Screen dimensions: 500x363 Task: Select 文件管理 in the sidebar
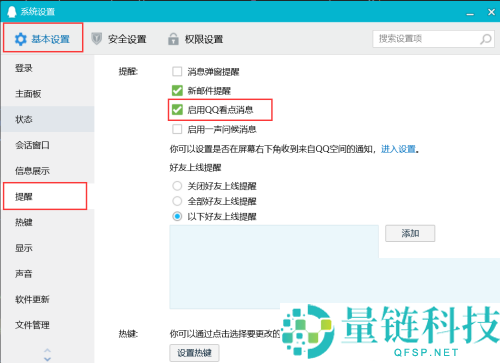point(48,325)
